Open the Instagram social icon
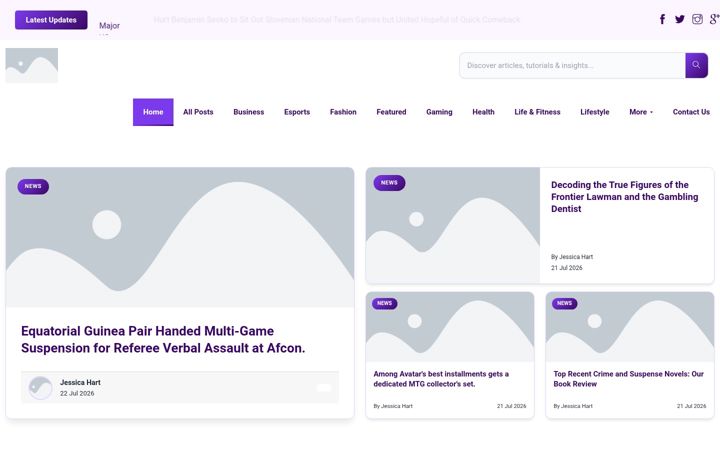The height and width of the screenshot is (450, 720). [697, 19]
